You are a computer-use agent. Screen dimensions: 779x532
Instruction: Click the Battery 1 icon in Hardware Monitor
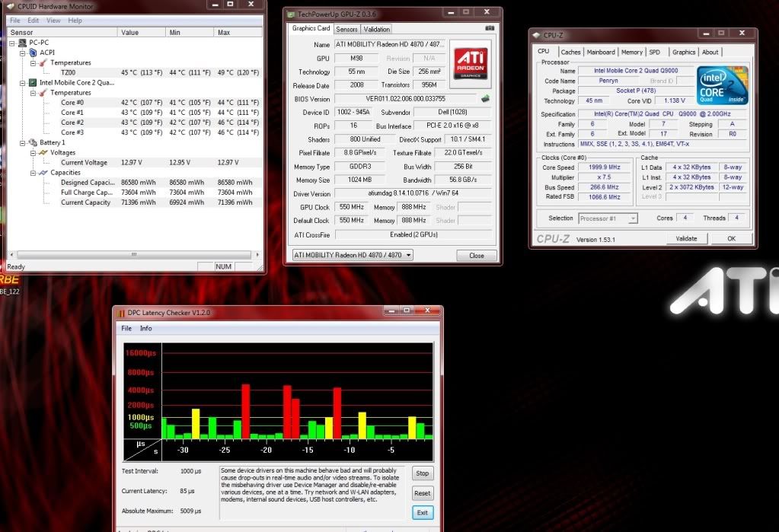[34, 142]
